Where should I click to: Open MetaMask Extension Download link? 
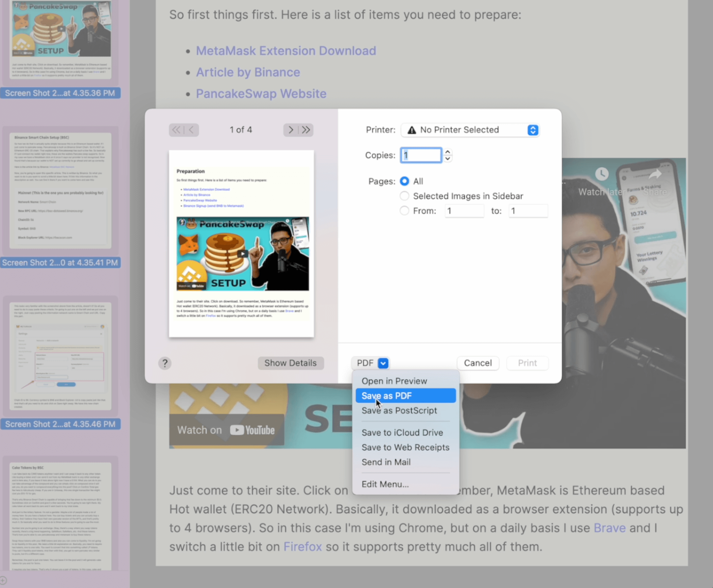(286, 51)
